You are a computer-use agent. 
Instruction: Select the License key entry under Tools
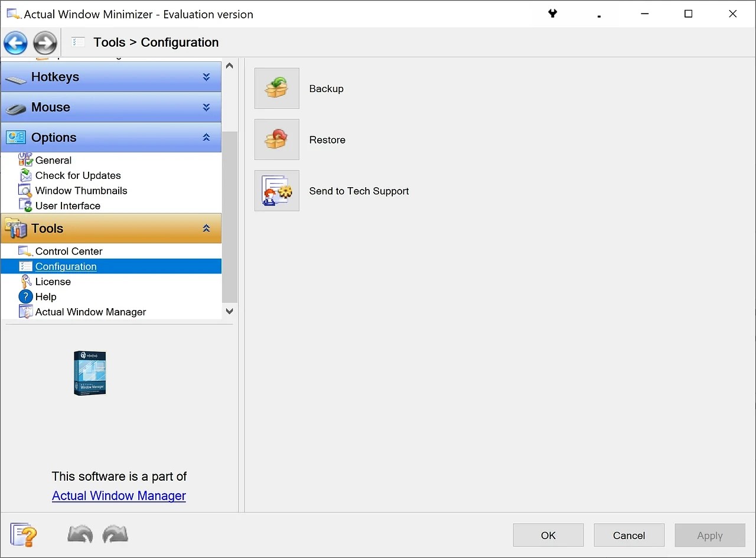(x=52, y=282)
